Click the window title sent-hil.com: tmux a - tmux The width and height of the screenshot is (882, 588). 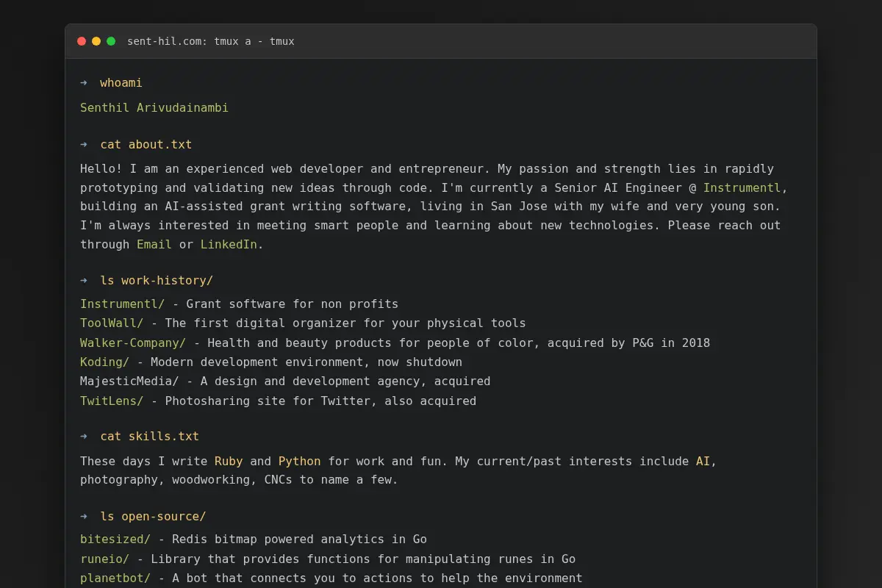(x=211, y=41)
